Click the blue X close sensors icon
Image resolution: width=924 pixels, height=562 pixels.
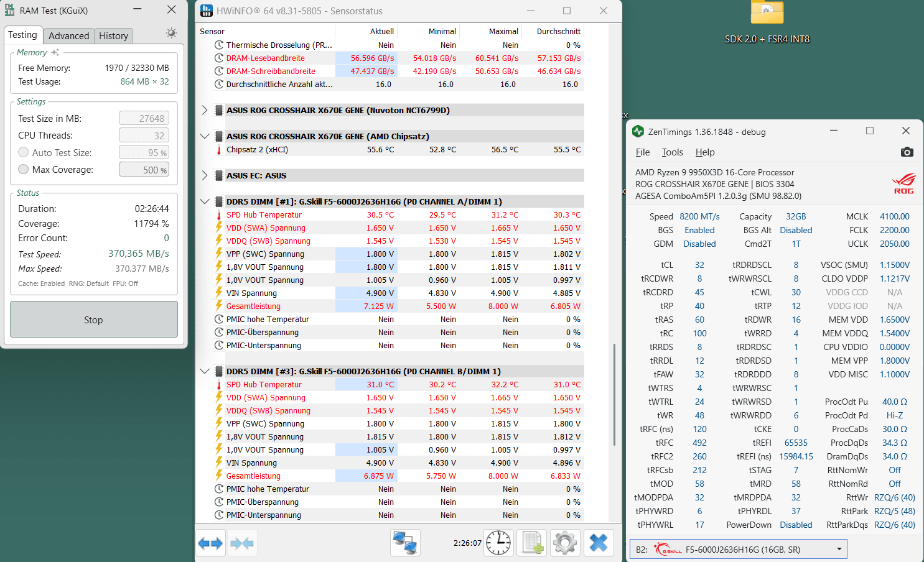[599, 543]
